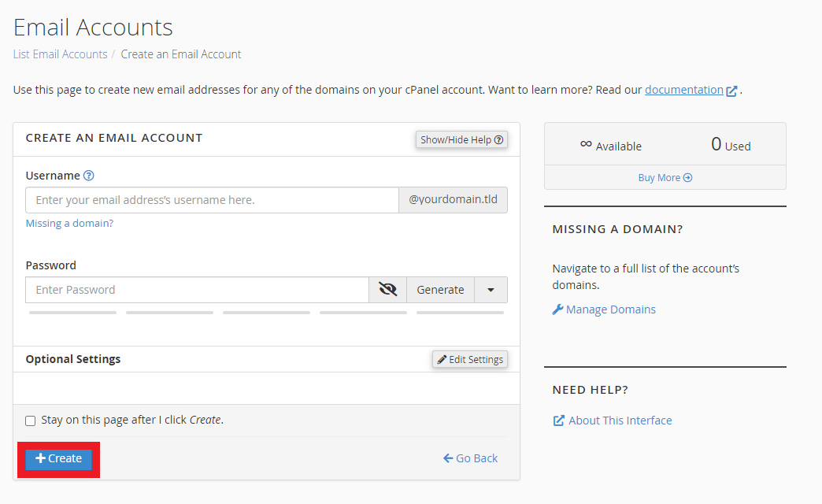Image resolution: width=822 pixels, height=504 pixels.
Task: Open the Generate password options dropdown arrow
Action: 491,290
